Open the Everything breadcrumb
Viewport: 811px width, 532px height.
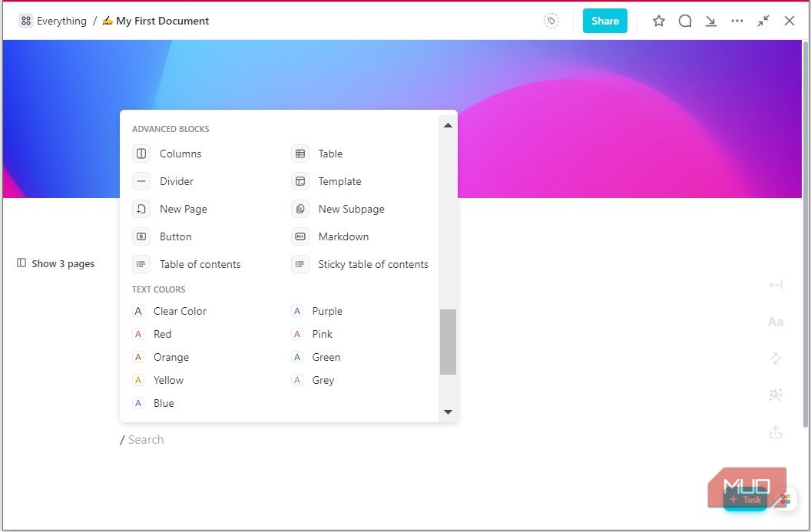[x=53, y=21]
